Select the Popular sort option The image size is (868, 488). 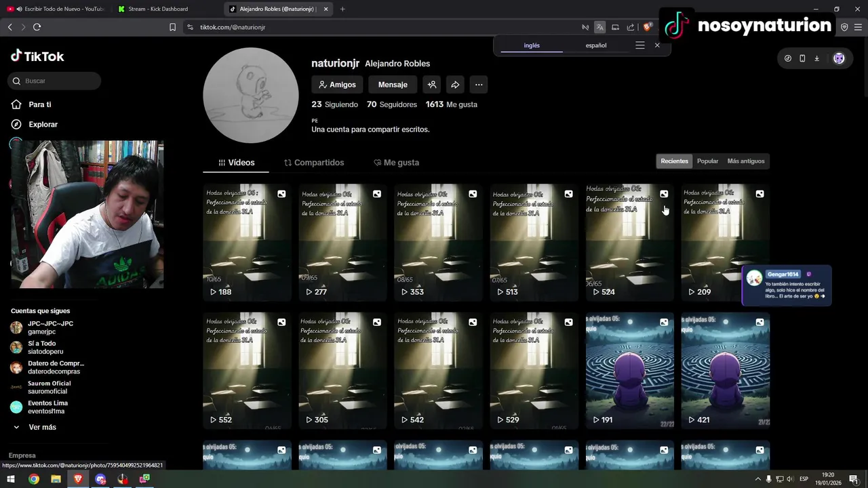point(707,161)
